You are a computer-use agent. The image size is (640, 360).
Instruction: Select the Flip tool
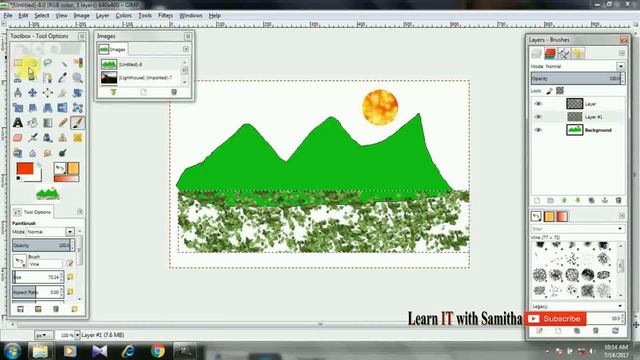pyautogui.click(x=63, y=108)
